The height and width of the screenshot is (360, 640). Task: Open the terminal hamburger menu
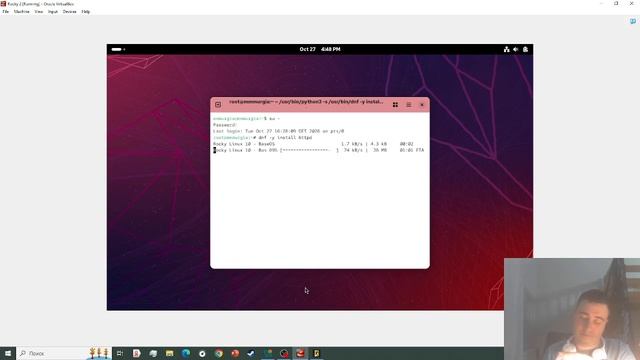(x=409, y=105)
